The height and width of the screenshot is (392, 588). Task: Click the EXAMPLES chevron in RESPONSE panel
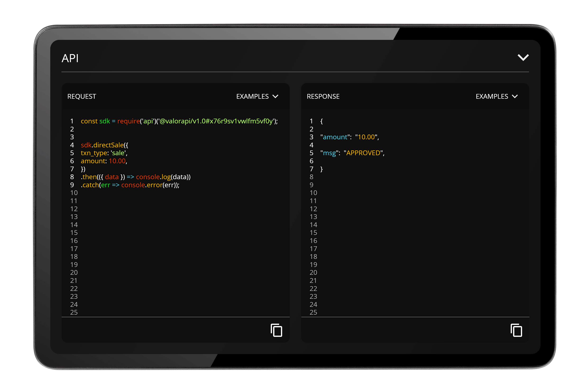pyautogui.click(x=515, y=96)
